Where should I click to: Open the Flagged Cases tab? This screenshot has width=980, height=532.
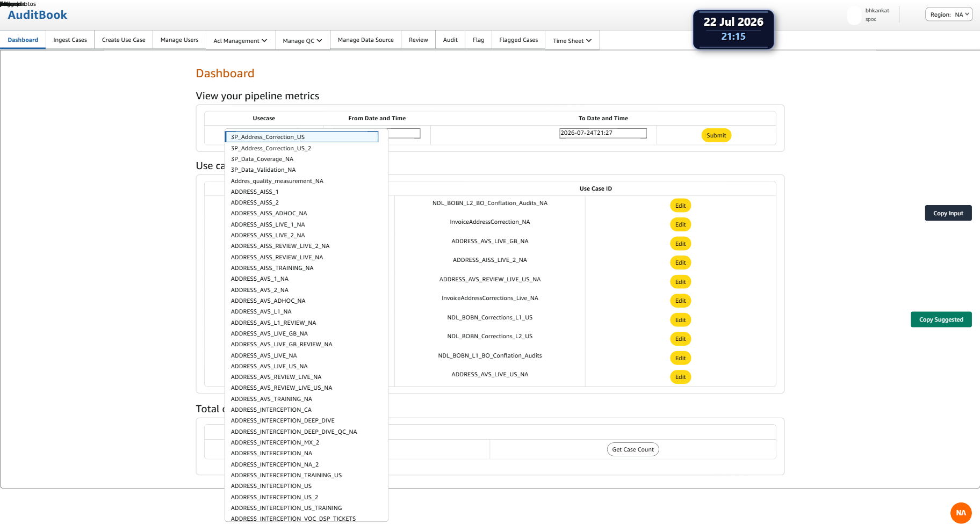tap(518, 40)
